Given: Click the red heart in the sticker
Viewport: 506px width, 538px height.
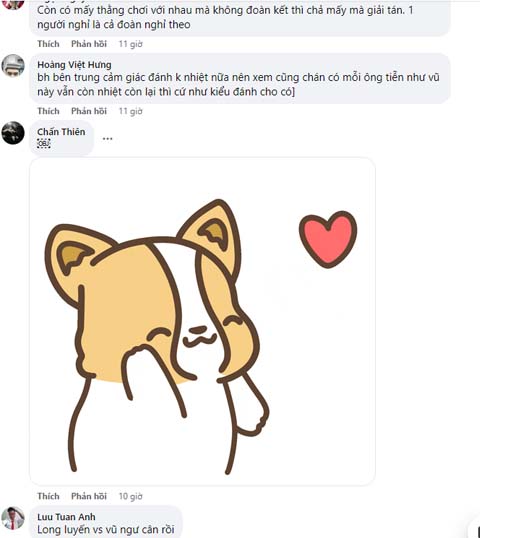Looking at the screenshot, I should [328, 239].
